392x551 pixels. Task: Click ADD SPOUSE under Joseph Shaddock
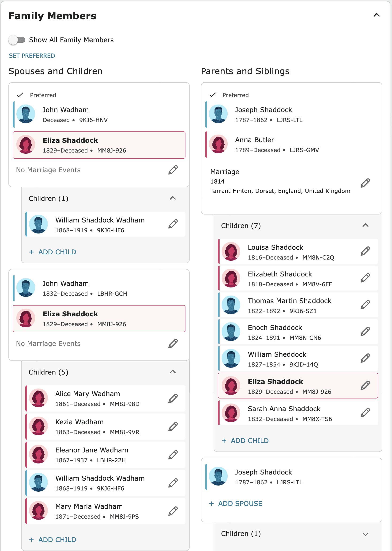[236, 503]
